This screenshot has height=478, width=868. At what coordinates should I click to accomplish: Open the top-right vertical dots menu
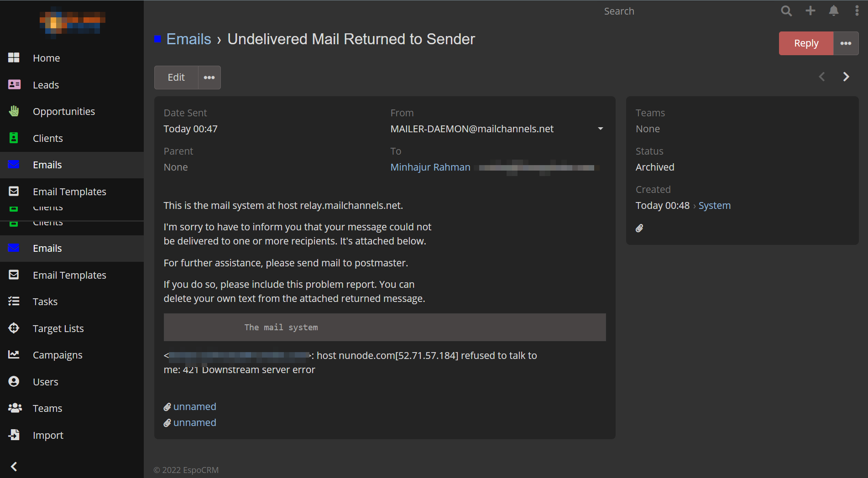pos(857,11)
